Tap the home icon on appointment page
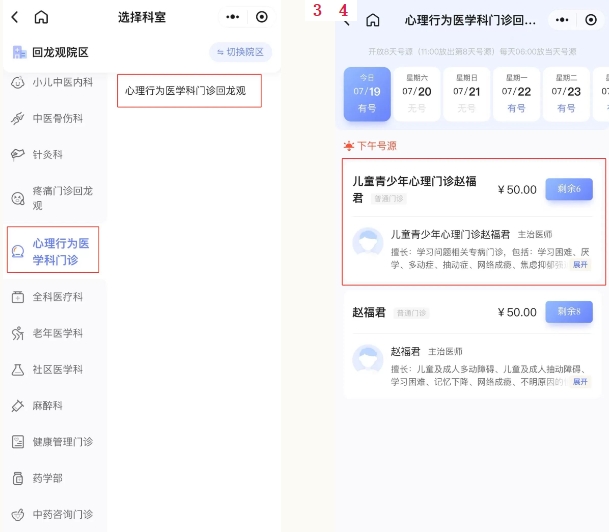This screenshot has width=609, height=532. tap(373, 20)
